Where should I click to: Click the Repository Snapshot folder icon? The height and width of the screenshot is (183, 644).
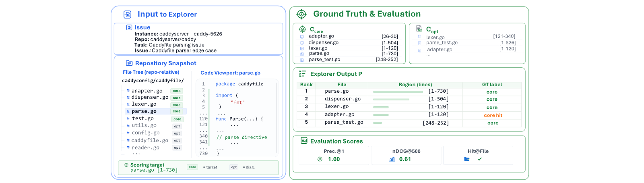[129, 63]
